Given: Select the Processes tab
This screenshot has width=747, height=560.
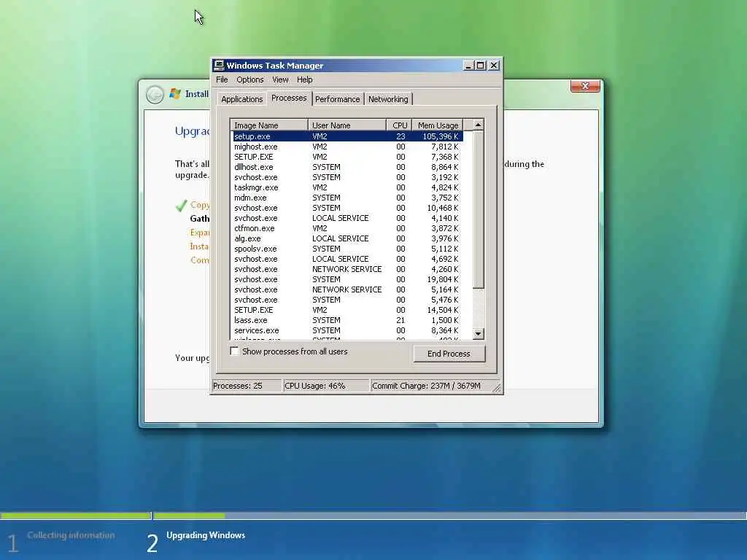Looking at the screenshot, I should [x=289, y=98].
